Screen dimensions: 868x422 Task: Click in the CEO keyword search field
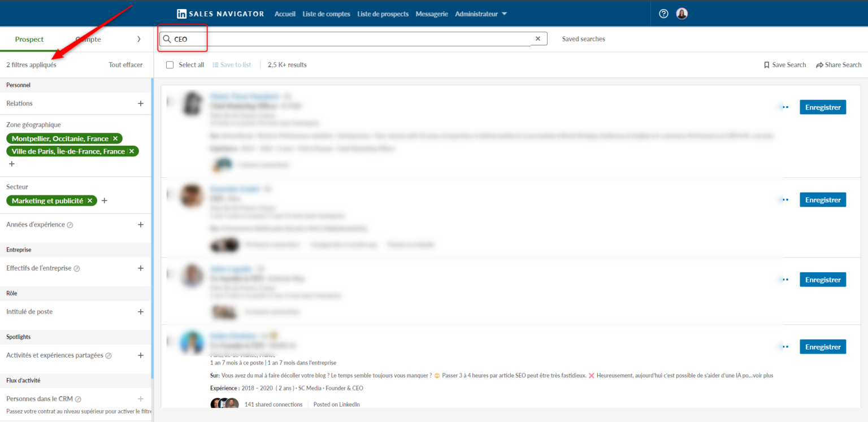click(x=353, y=39)
